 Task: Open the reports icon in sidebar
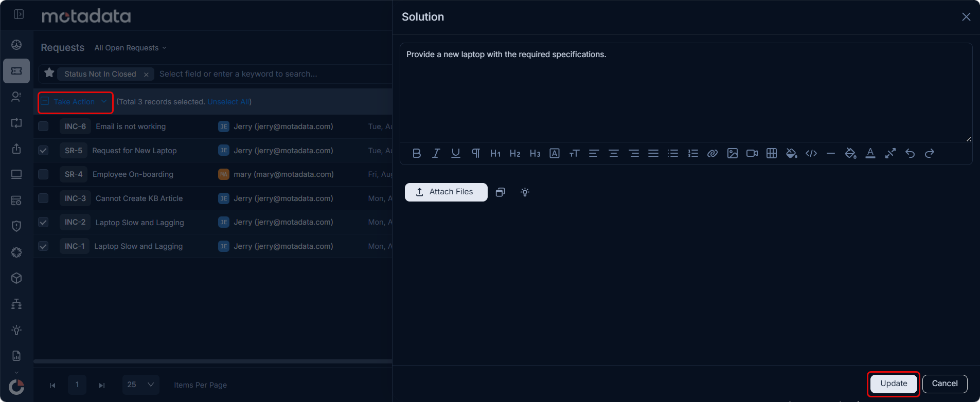click(x=16, y=356)
